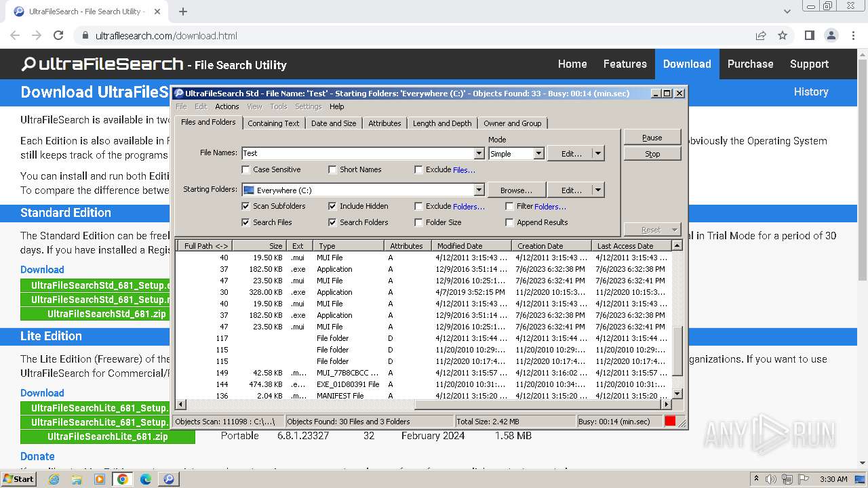This screenshot has height=488, width=868.
Task: Enable the Short Names checkbox
Action: (x=332, y=169)
